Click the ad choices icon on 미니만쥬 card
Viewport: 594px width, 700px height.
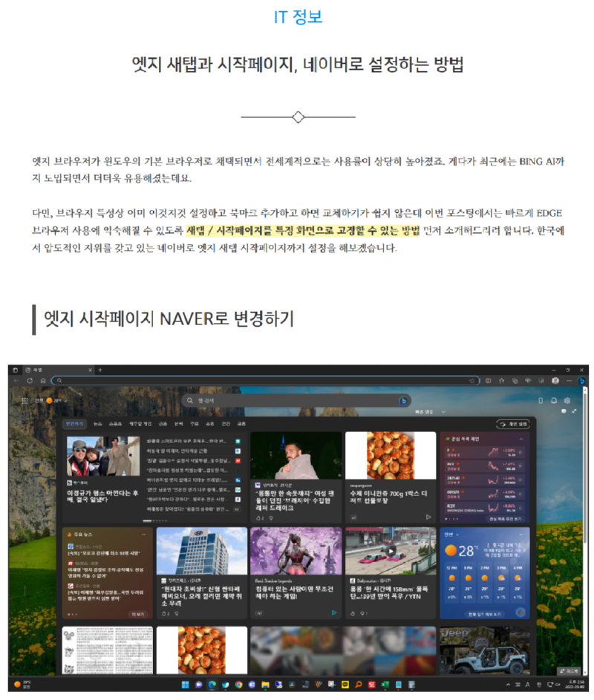click(428, 517)
